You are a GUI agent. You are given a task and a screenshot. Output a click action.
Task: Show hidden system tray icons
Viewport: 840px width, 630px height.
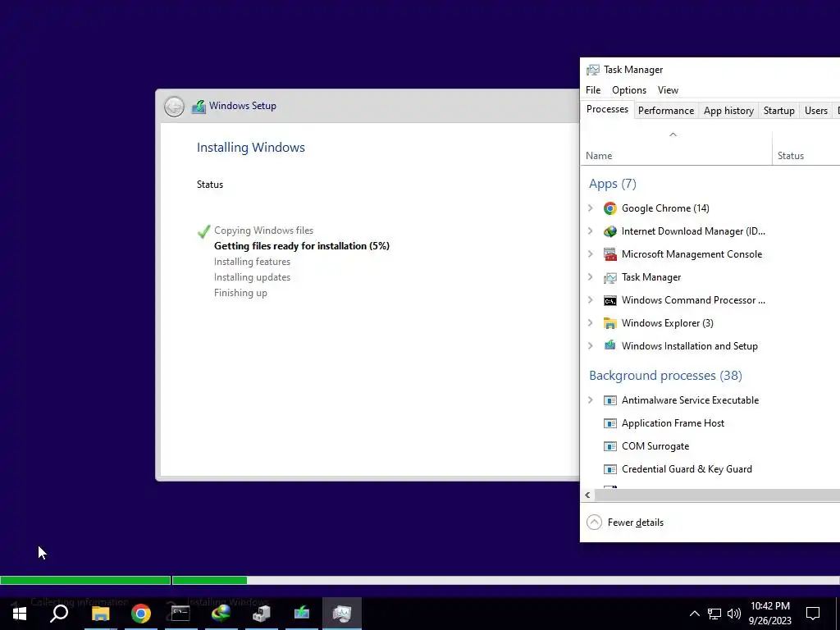click(694, 614)
